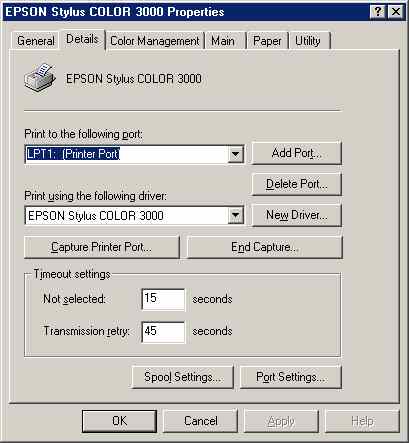Click printer name text beside the icon
409x443 pixels.
click(x=134, y=79)
